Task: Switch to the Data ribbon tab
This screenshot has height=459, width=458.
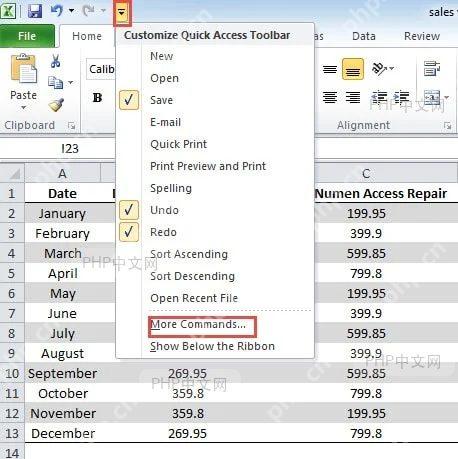Action: click(x=364, y=36)
